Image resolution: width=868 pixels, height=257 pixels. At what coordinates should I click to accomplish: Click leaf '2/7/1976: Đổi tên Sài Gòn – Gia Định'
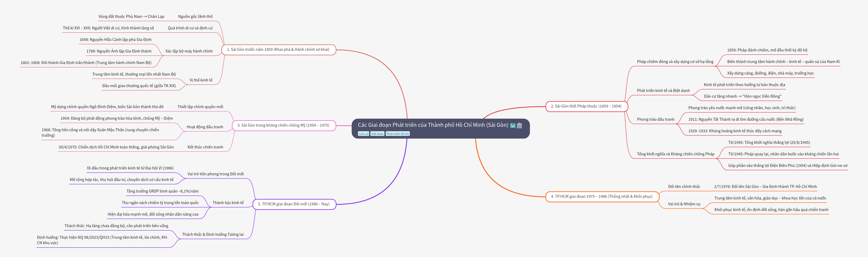click(x=765, y=187)
